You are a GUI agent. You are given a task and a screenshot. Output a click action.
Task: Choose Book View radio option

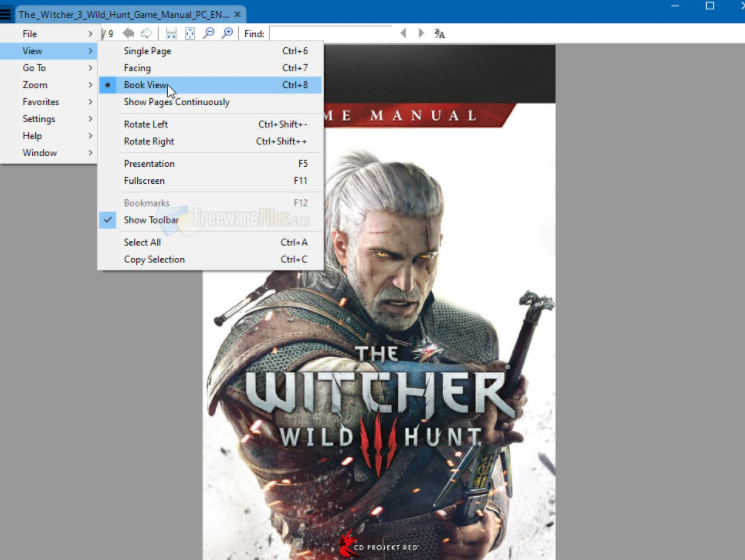tap(210, 85)
